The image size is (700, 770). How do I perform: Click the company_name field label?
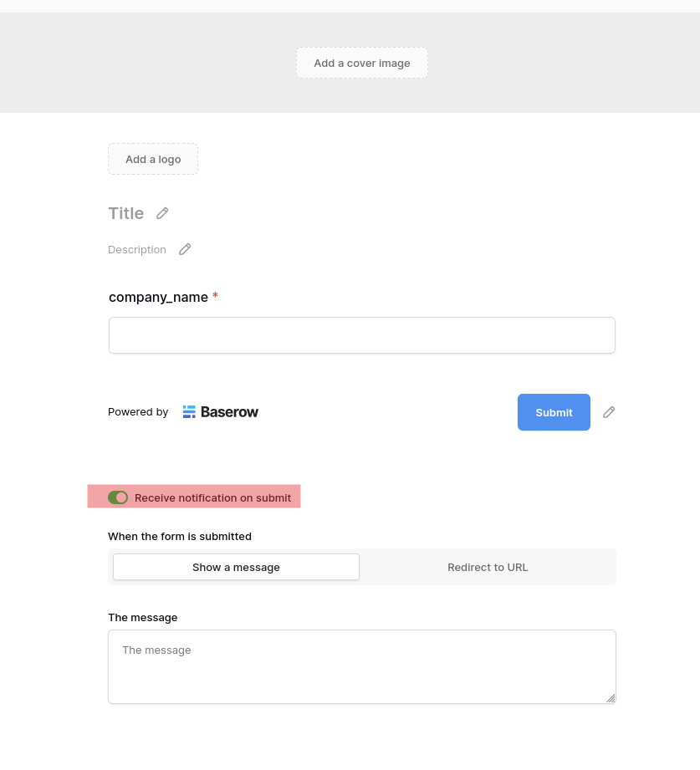point(158,297)
